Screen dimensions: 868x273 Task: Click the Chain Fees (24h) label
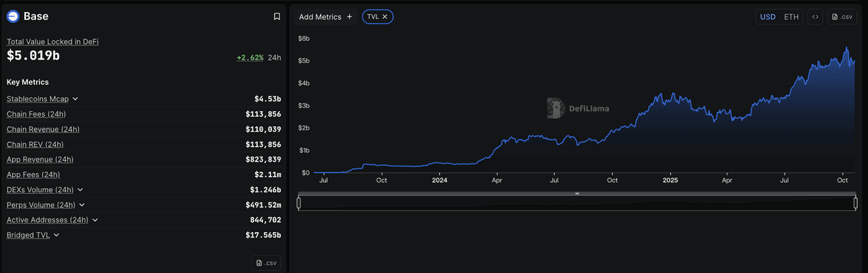coord(36,114)
